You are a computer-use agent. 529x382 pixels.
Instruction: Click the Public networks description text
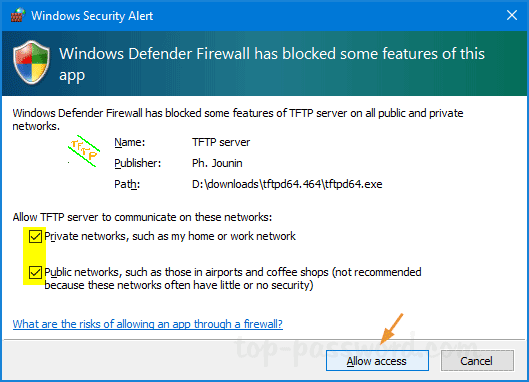[233, 278]
